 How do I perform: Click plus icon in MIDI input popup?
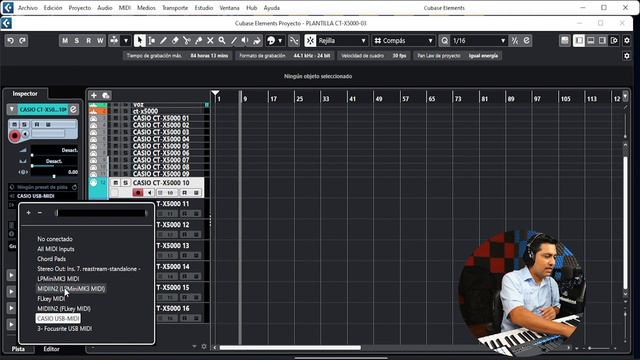tap(28, 213)
